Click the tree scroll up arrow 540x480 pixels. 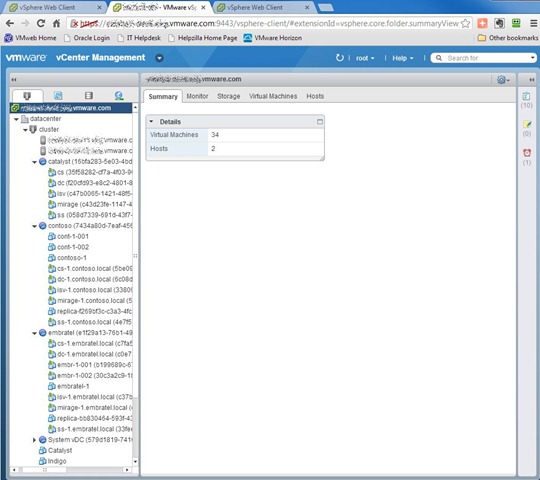click(x=135, y=108)
